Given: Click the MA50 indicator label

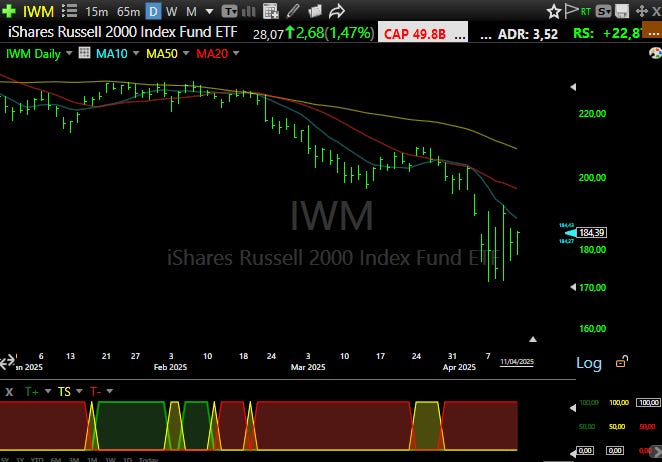Looking at the screenshot, I should coord(162,54).
